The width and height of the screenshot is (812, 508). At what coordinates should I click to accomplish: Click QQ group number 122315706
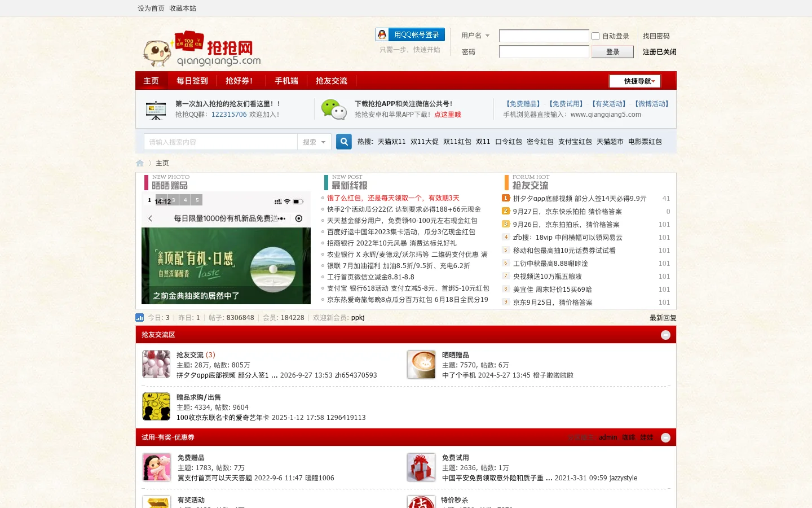pyautogui.click(x=229, y=115)
